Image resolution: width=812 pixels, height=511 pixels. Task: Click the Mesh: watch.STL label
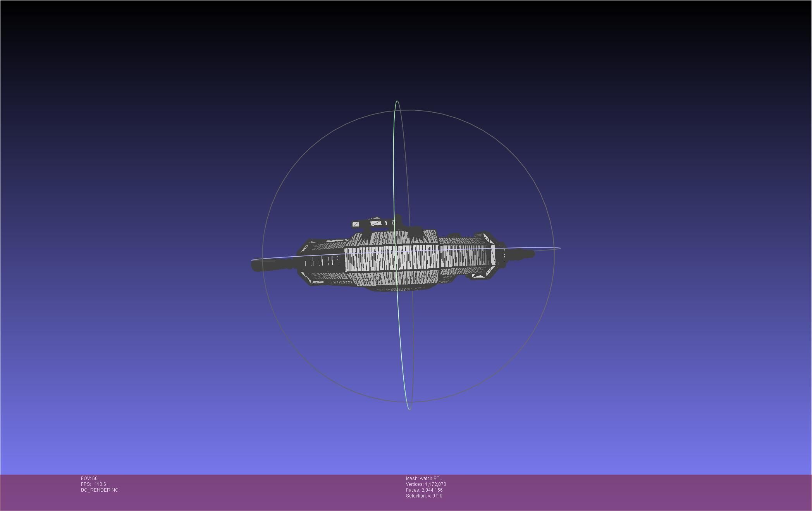424,478
